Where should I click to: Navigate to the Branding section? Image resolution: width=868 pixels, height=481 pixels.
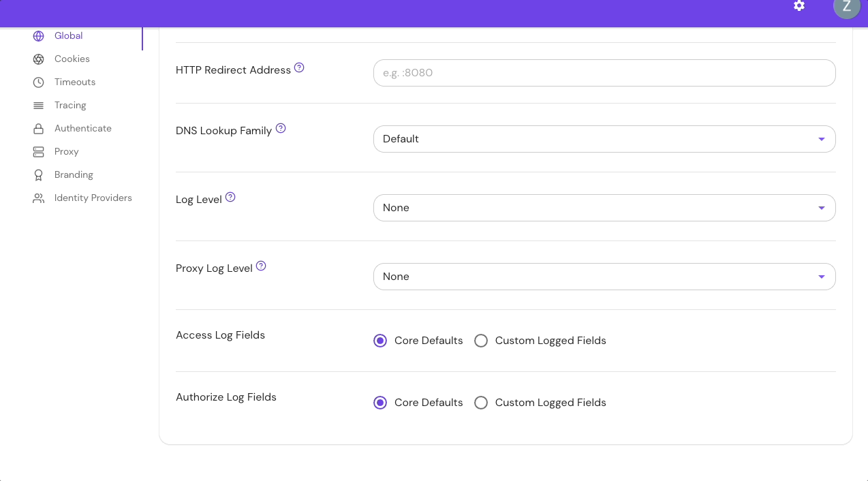73,174
